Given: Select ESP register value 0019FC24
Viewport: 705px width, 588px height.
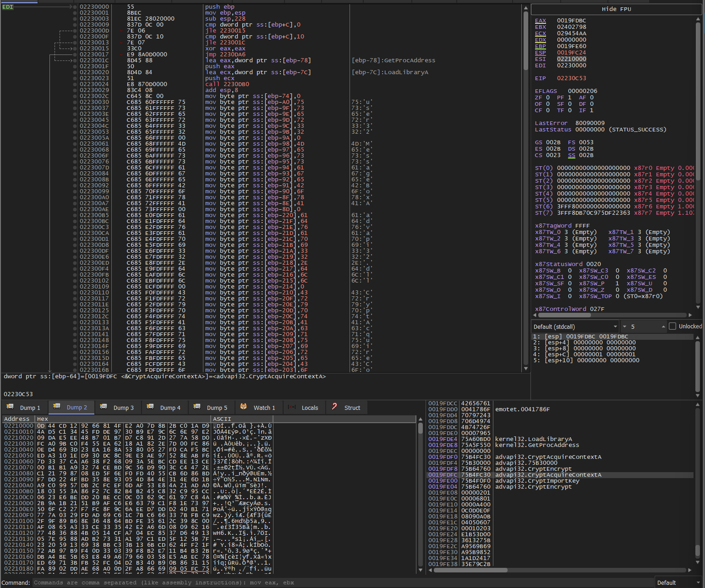Looking at the screenshot, I should point(571,53).
